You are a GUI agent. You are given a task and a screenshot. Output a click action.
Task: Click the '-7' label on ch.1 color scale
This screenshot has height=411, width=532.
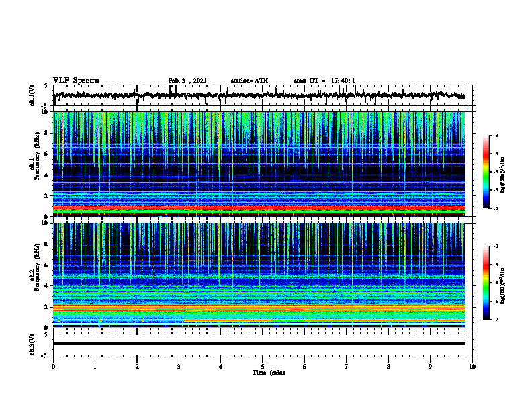[496, 208]
